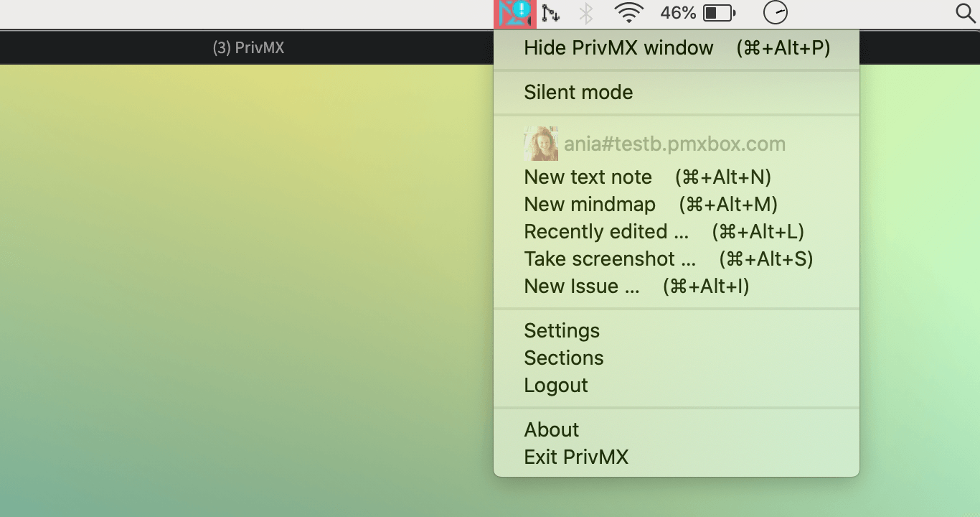Click the 46% battery percentage text

678,13
